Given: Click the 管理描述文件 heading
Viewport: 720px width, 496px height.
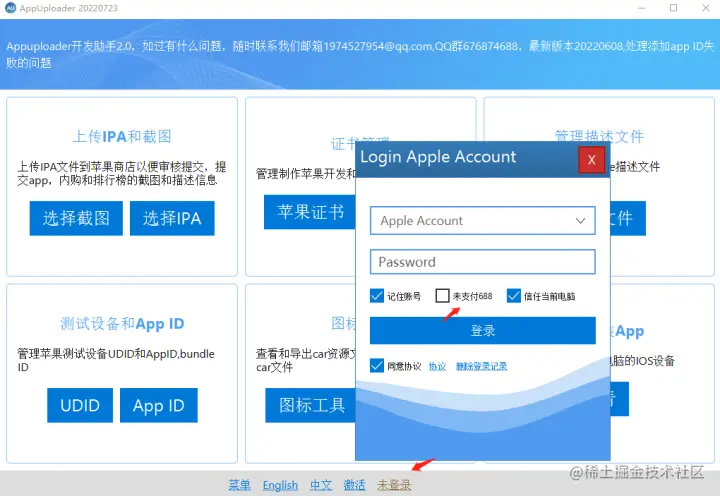Looking at the screenshot, I should tap(599, 136).
